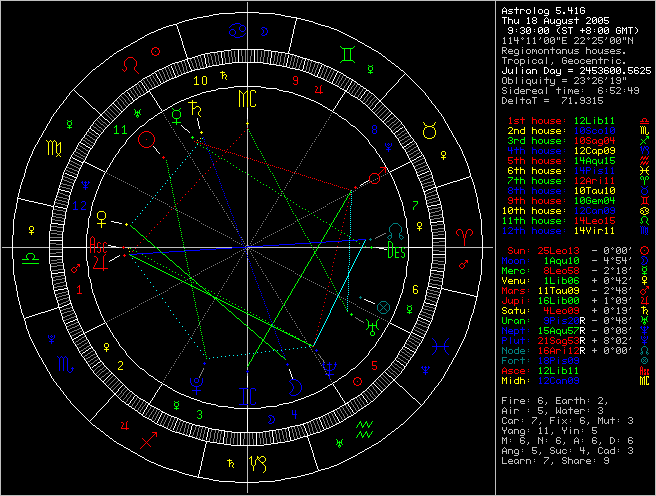
Task: Click the Mars glyph inside the chart wheel
Action: [x=375, y=178]
